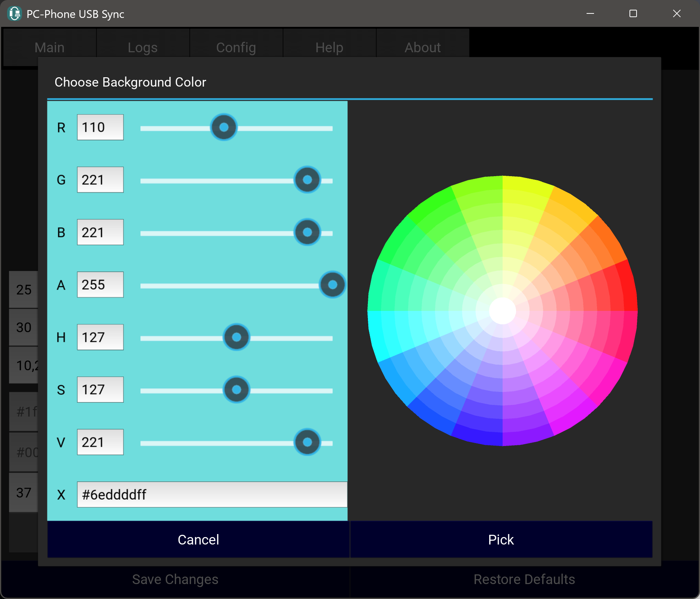Image resolution: width=700 pixels, height=599 pixels.
Task: Click the Value slider handle
Action: (x=307, y=443)
